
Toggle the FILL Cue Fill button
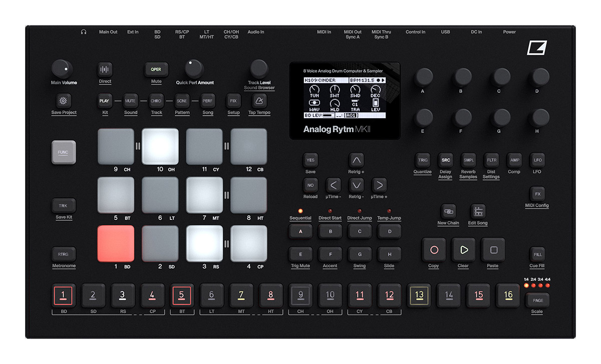(537, 254)
